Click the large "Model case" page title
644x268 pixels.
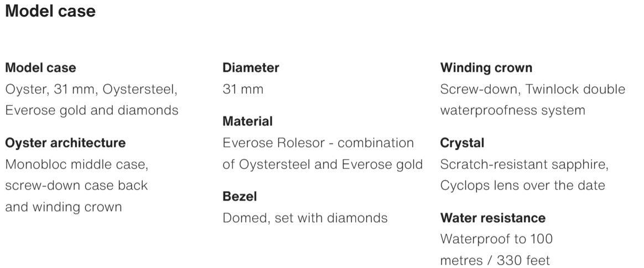pos(50,12)
